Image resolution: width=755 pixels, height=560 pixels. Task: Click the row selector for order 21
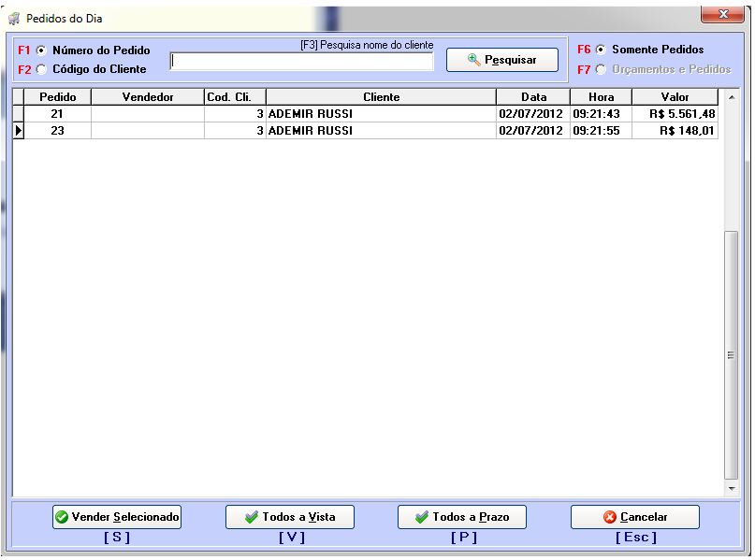point(19,114)
